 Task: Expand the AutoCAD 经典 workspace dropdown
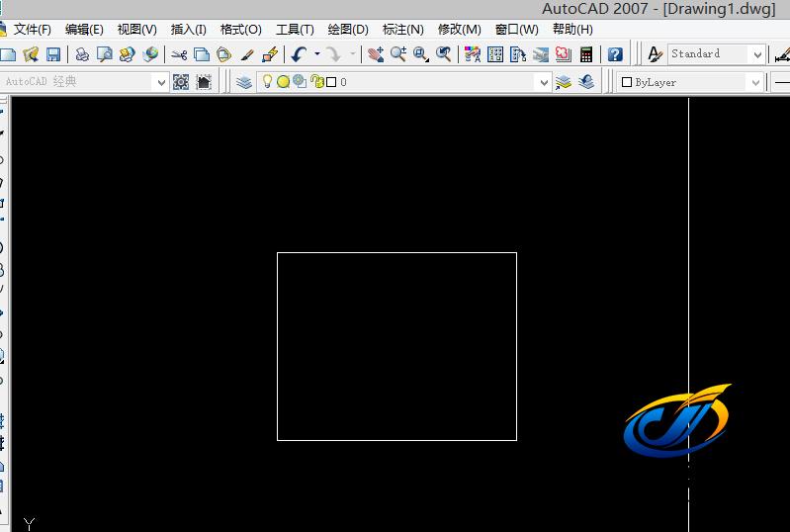tap(160, 82)
